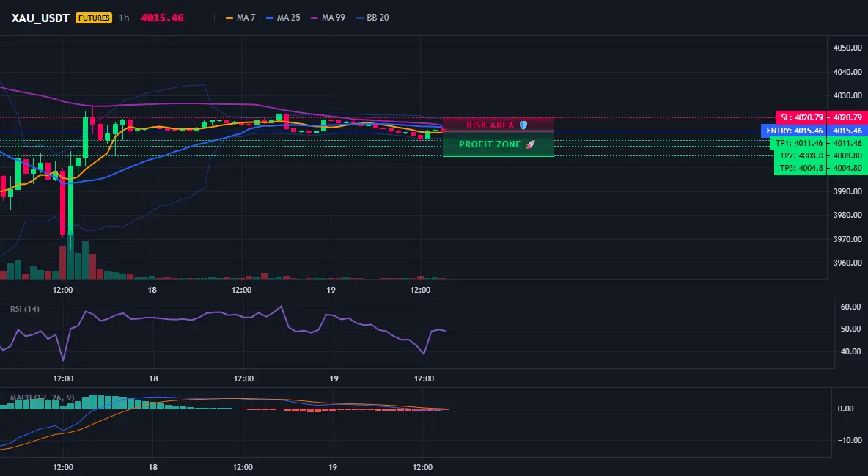868x476 pixels.
Task: Click the 19 date marker on main time axis
Action: point(331,290)
